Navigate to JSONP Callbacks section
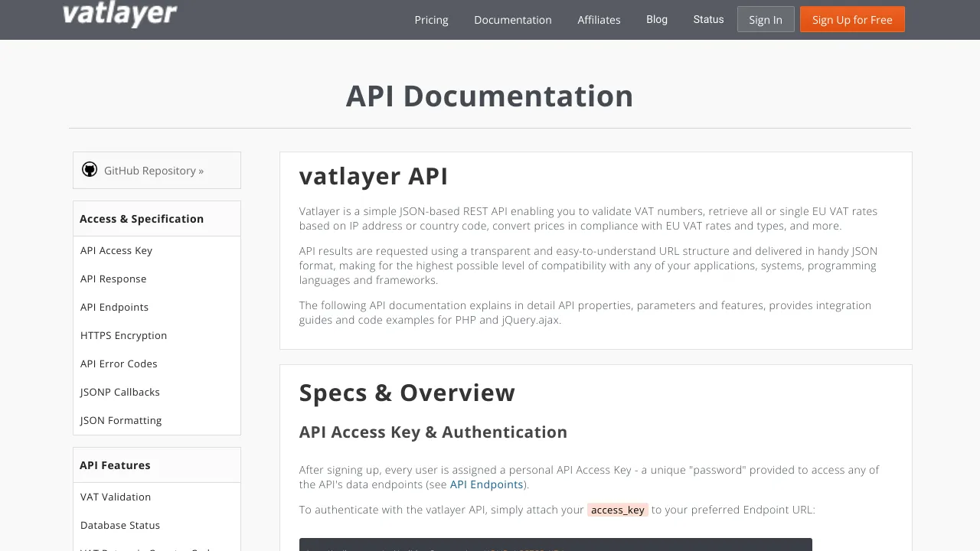The height and width of the screenshot is (551, 980). coord(120,392)
